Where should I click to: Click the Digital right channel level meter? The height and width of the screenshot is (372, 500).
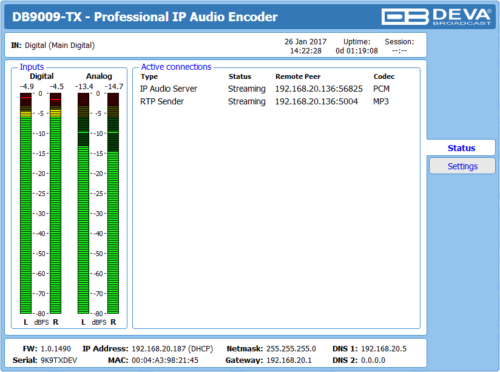(x=55, y=203)
